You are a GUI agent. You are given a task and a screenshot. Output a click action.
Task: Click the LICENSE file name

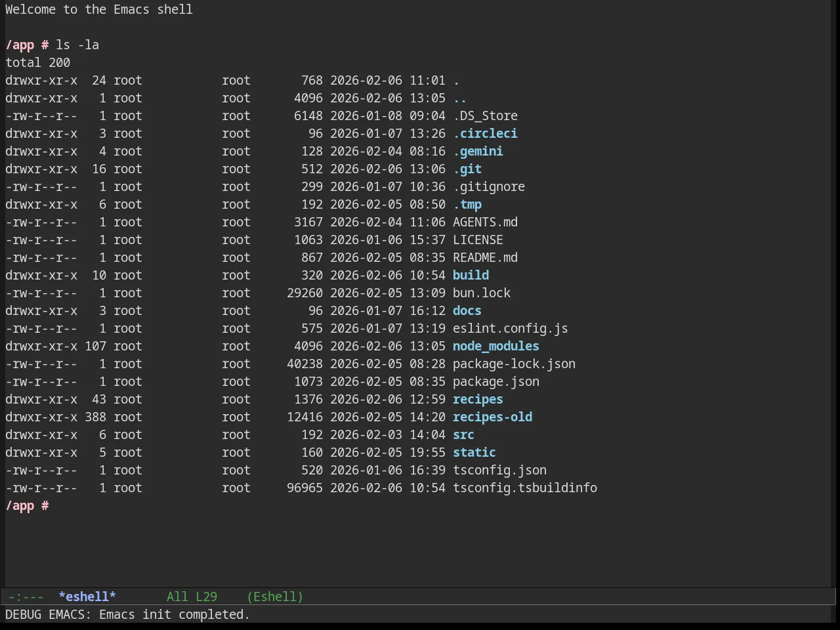pos(478,240)
